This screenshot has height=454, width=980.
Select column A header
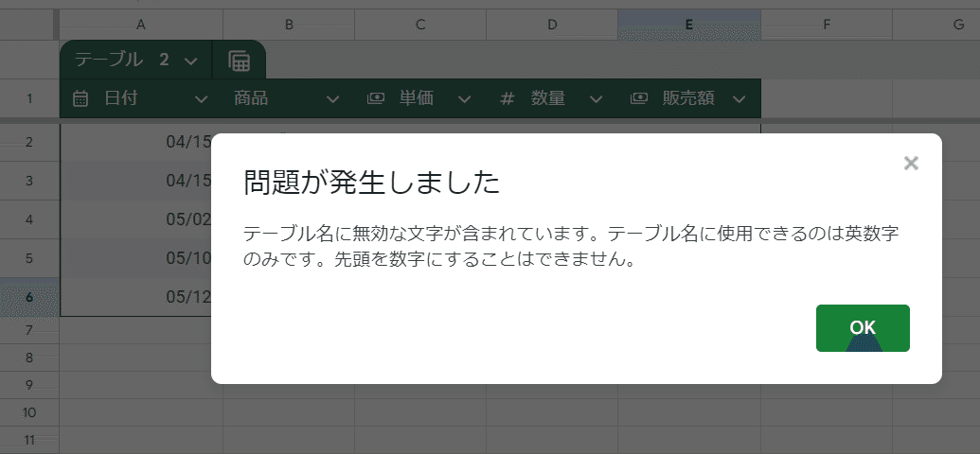[x=141, y=25]
